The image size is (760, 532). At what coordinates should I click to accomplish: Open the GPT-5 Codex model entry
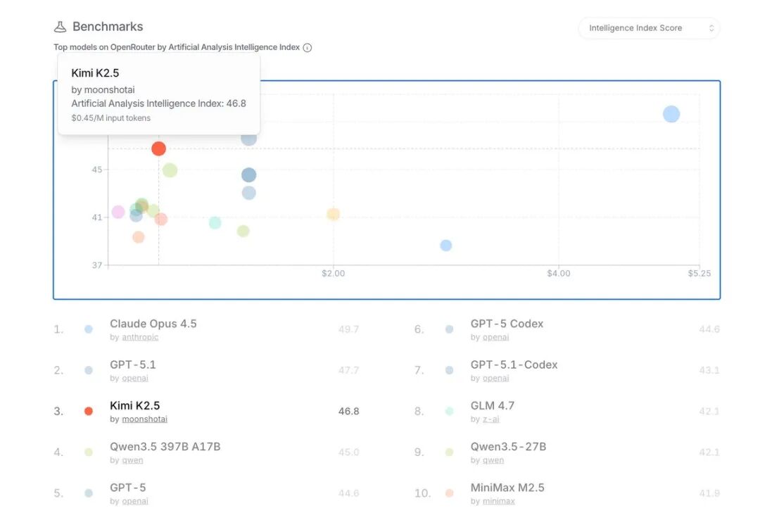(507, 324)
